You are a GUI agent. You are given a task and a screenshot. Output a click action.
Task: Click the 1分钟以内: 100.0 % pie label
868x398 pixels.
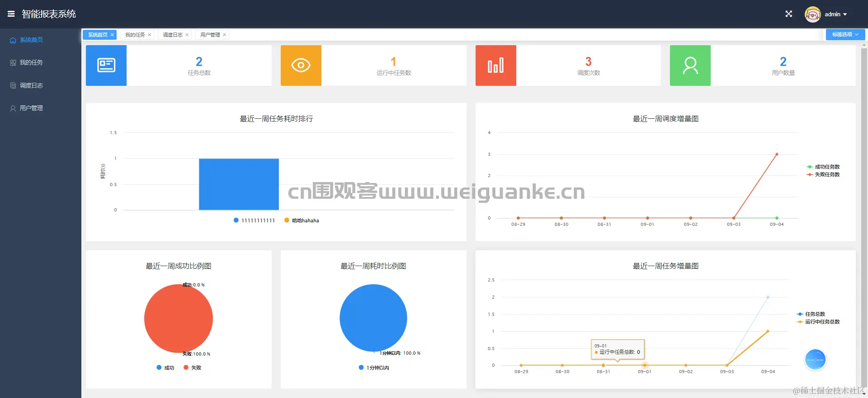pyautogui.click(x=400, y=353)
